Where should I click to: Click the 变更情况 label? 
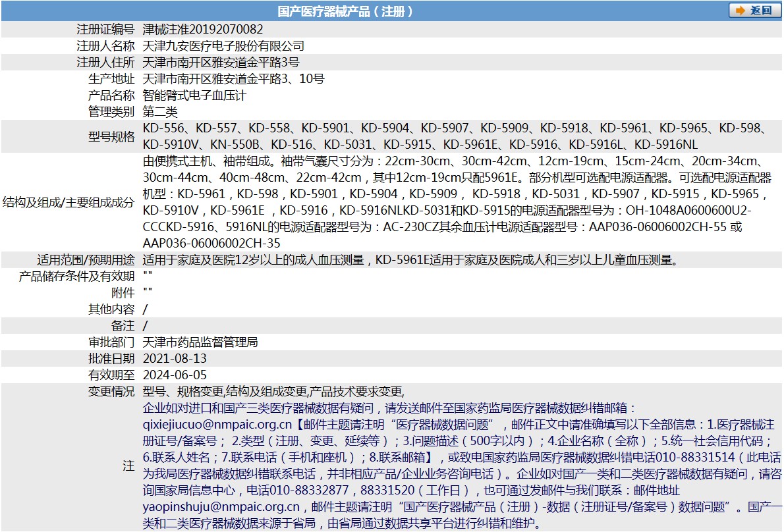tap(111, 392)
